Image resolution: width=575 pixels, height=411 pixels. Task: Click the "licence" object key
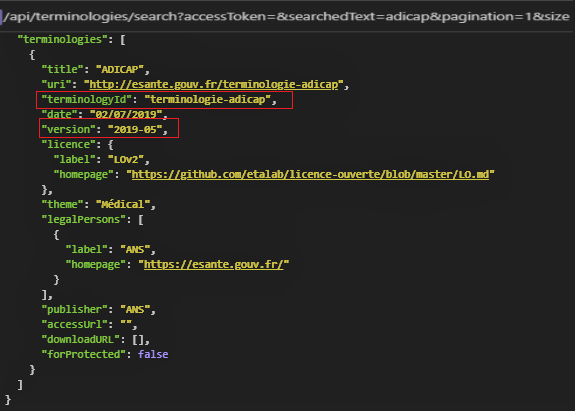tap(69, 145)
